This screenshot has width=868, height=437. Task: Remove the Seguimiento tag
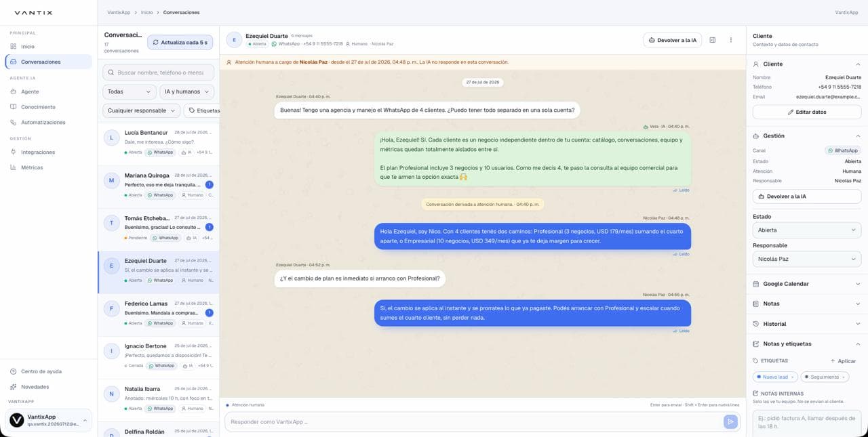click(844, 377)
